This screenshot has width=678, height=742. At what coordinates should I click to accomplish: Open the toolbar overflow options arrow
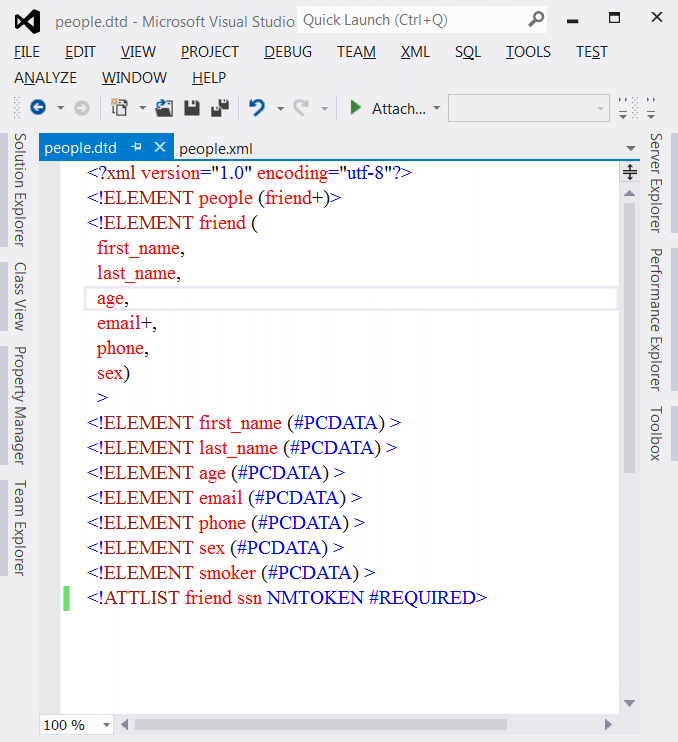623,108
